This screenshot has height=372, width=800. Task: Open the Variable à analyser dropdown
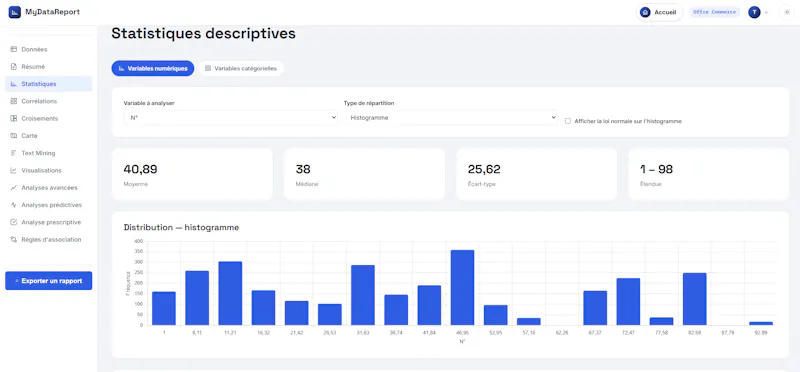tap(230, 117)
